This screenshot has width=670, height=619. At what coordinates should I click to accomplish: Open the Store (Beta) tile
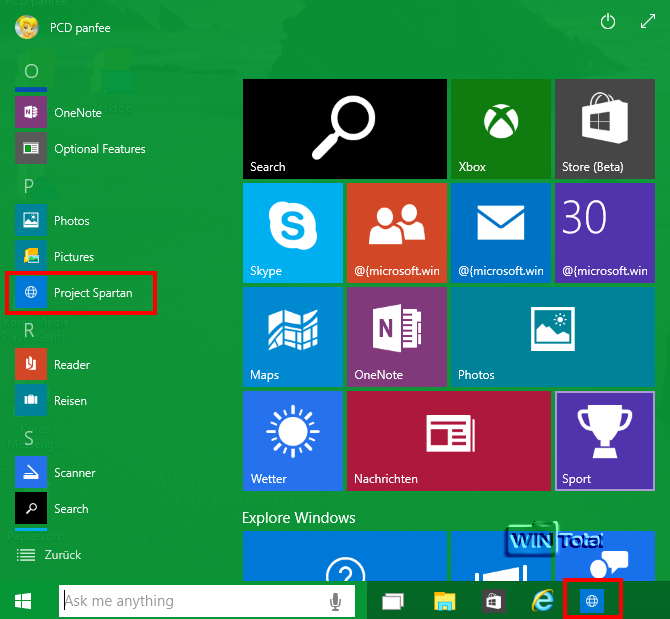coord(604,127)
